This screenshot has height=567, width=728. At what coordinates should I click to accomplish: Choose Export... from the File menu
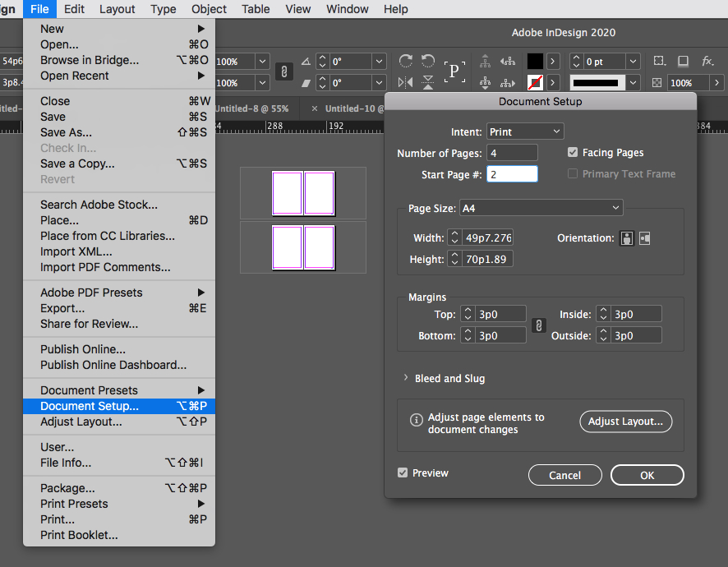pos(62,308)
